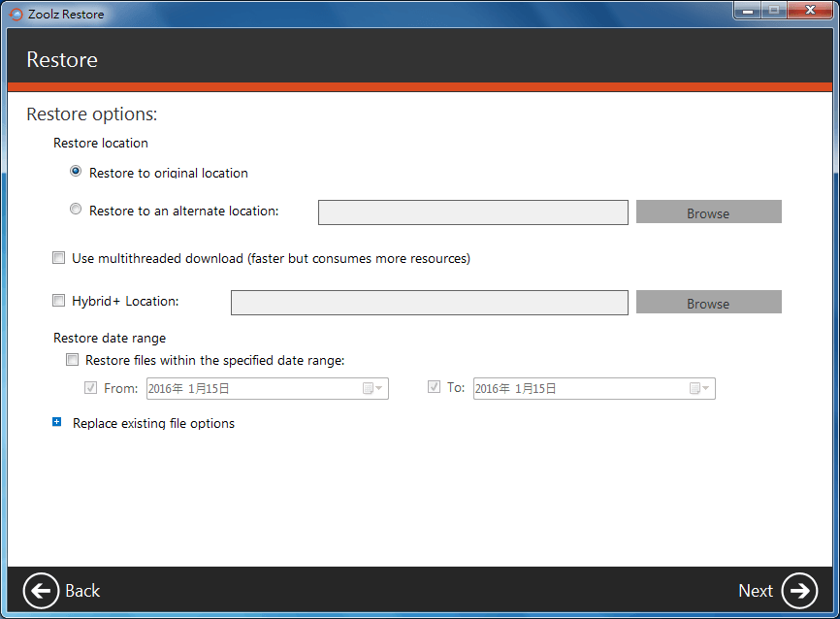The image size is (840, 619).
Task: Open the From date calendar picker
Action: [372, 389]
